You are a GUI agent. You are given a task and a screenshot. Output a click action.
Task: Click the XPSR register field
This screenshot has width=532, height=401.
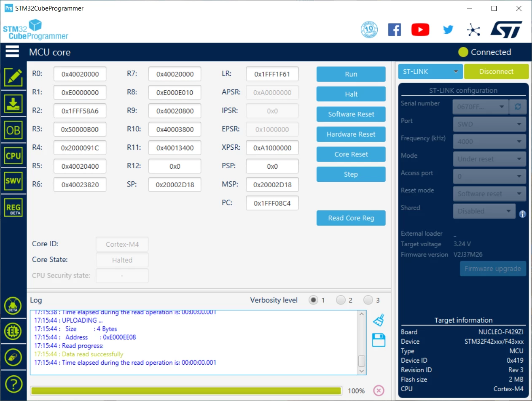[x=272, y=148]
